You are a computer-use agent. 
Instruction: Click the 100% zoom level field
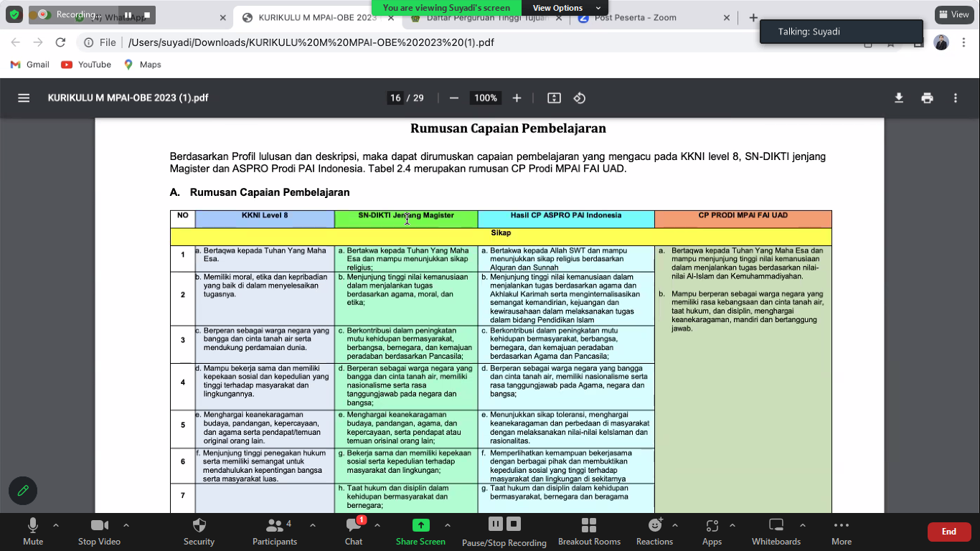[x=486, y=98]
